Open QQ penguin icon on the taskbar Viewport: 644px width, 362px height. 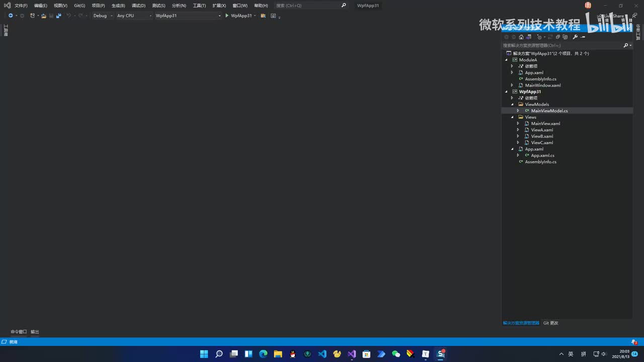293,354
